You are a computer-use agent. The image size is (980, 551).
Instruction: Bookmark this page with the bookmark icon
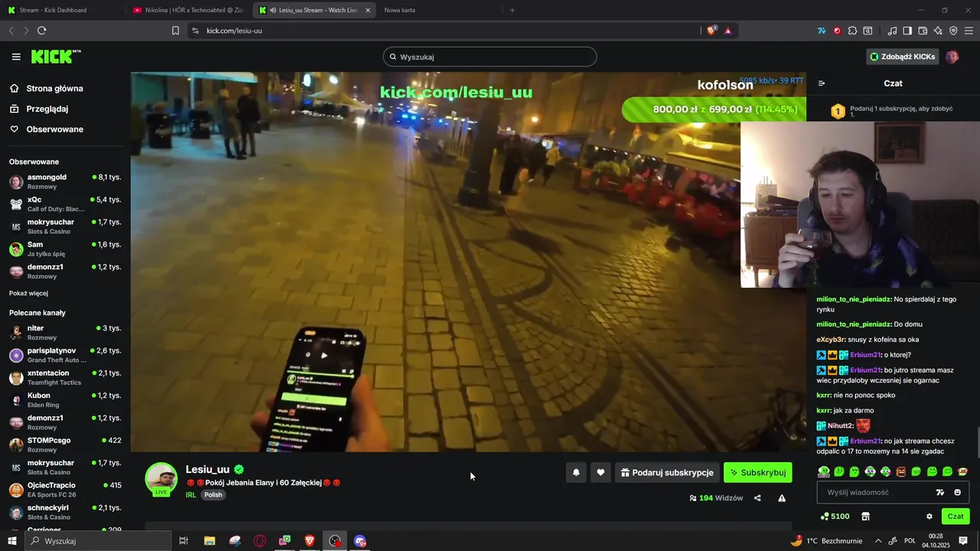[175, 31]
